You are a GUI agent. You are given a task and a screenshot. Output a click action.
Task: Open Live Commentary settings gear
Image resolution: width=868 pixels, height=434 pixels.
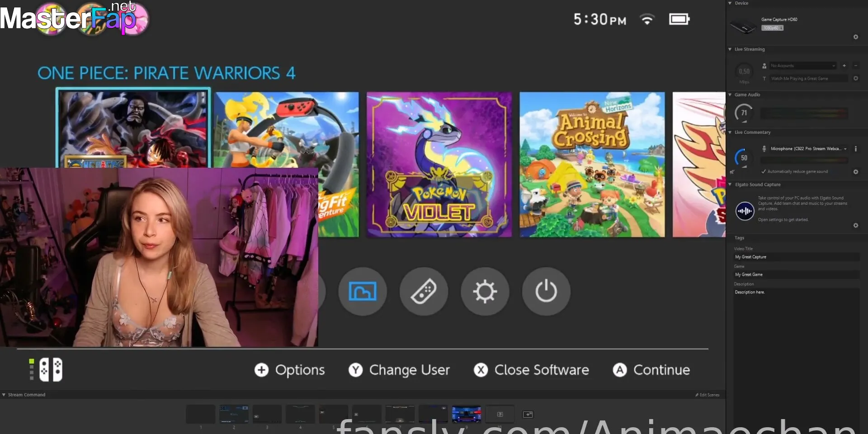click(x=855, y=172)
